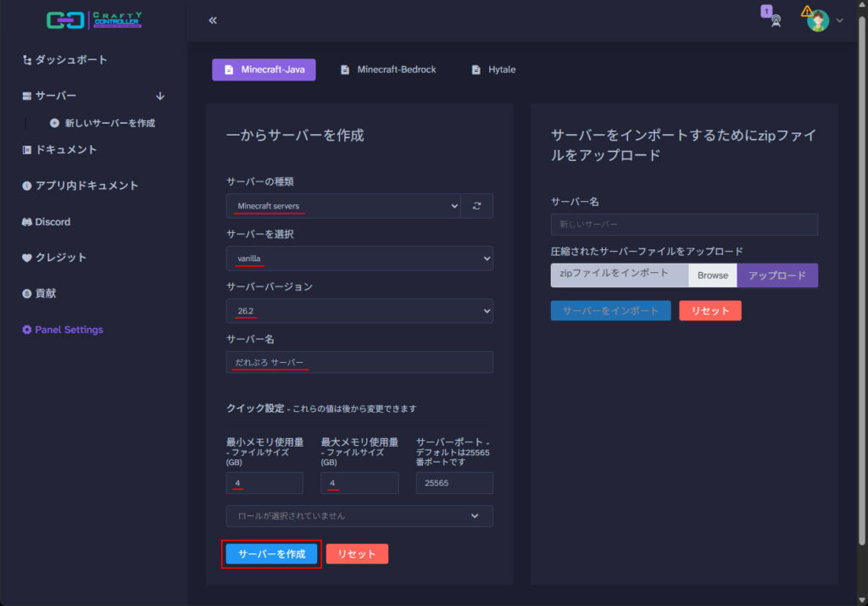Image resolution: width=868 pixels, height=606 pixels.
Task: Click the Minecraft-Bedrock tab file icon
Action: (345, 69)
